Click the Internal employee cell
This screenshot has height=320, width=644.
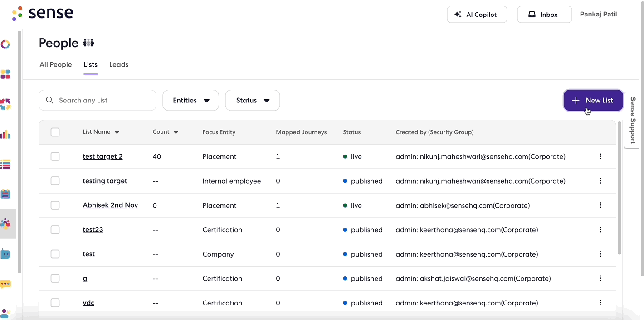tap(232, 181)
